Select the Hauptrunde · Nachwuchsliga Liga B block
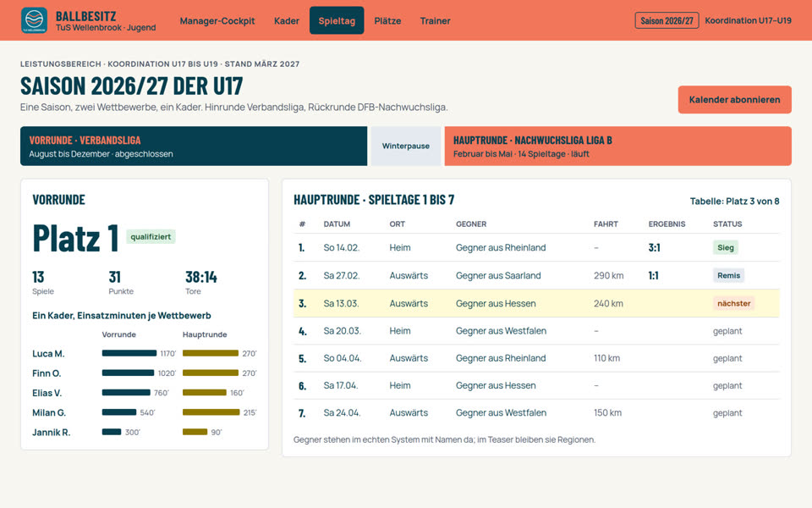 617,146
